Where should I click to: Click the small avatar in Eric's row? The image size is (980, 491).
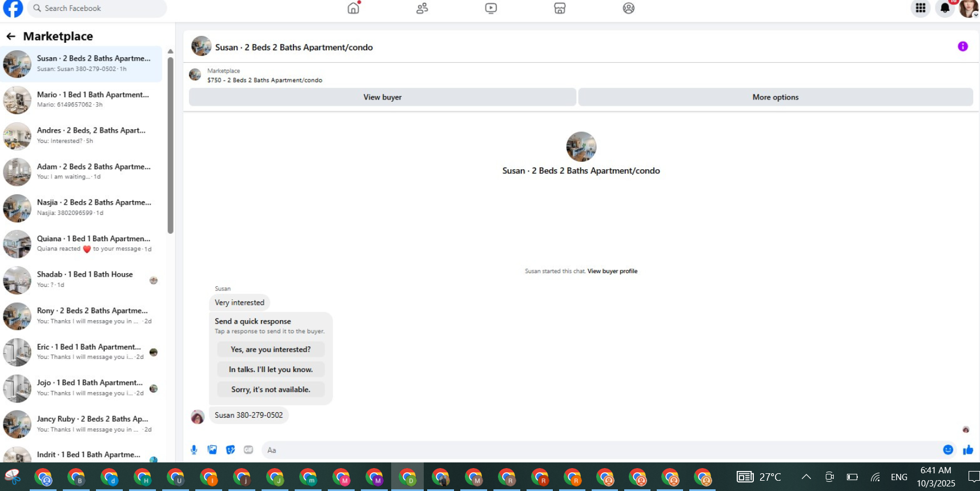tap(154, 352)
